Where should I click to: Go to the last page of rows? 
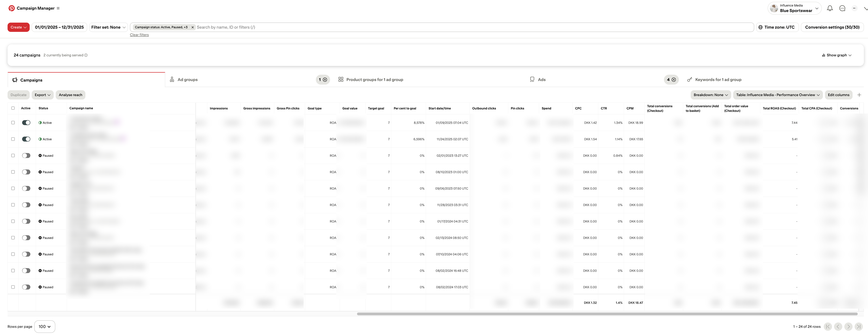(x=858, y=327)
